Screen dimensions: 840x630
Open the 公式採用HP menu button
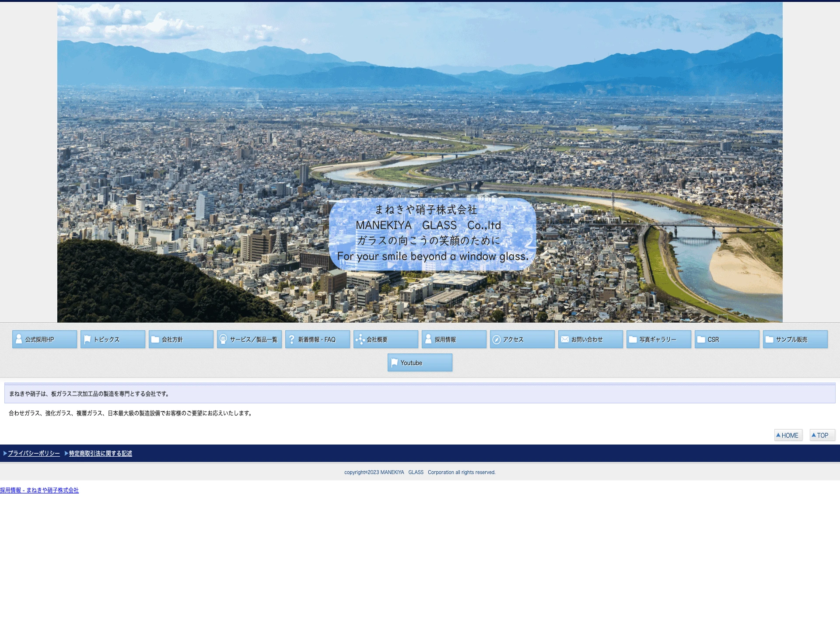click(45, 339)
